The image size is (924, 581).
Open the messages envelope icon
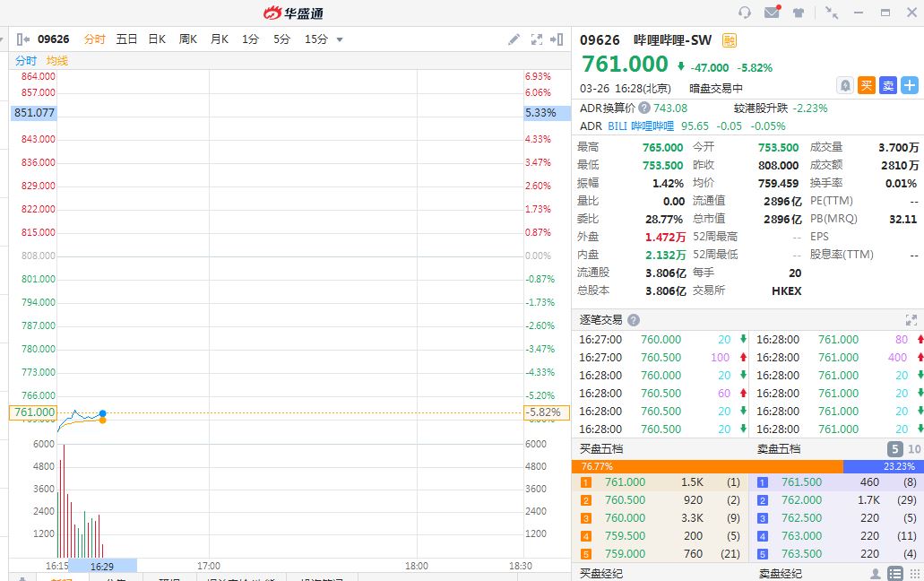[772, 13]
